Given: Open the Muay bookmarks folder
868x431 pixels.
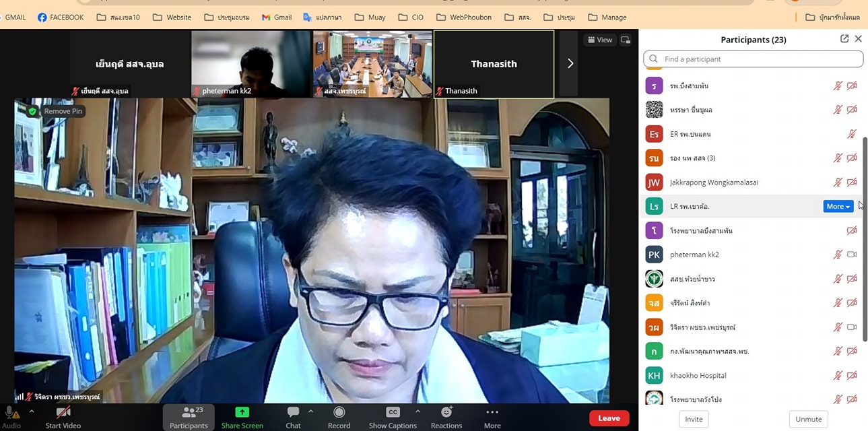Looking at the screenshot, I should (x=370, y=17).
